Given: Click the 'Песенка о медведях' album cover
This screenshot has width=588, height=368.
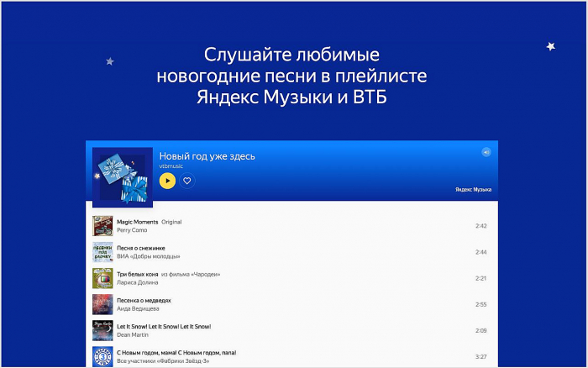Looking at the screenshot, I should click(x=102, y=304).
